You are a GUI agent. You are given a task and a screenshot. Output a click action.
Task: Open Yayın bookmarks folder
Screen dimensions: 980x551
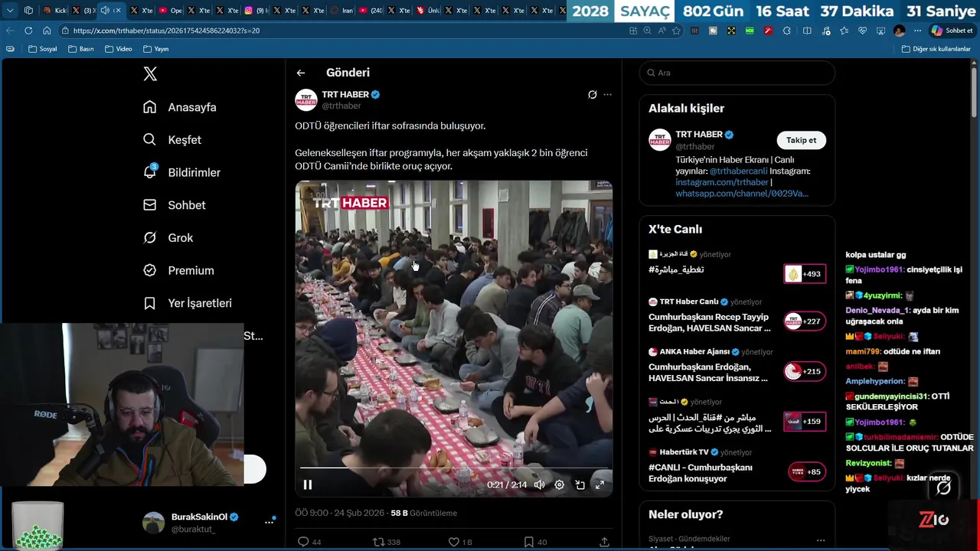155,49
